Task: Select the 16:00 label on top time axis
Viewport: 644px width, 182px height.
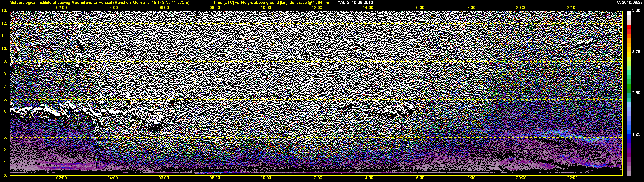Action: coord(419,8)
